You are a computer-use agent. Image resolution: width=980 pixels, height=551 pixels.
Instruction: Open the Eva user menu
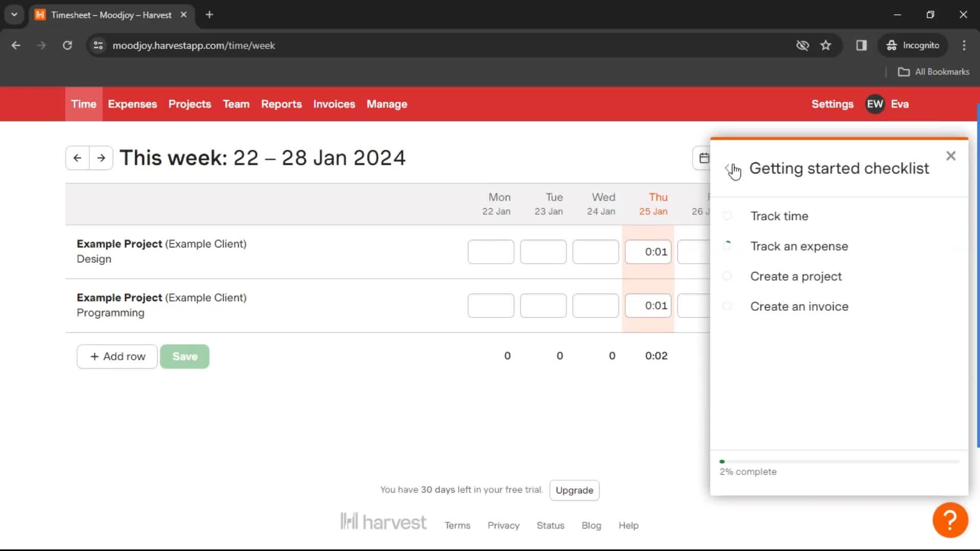click(900, 104)
